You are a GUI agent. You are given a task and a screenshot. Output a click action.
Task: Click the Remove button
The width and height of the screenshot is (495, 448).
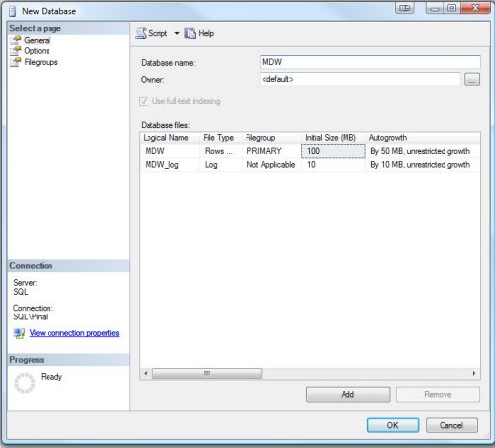tap(438, 394)
